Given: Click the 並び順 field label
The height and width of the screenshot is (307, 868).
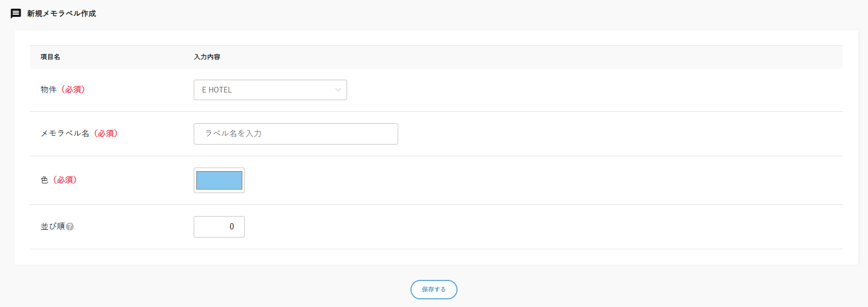Looking at the screenshot, I should click(x=53, y=226).
